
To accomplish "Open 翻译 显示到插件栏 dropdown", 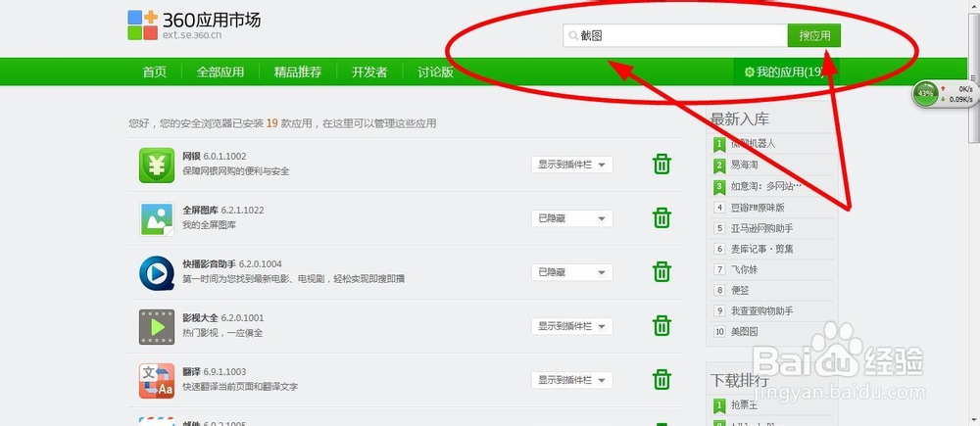I will coord(572,380).
